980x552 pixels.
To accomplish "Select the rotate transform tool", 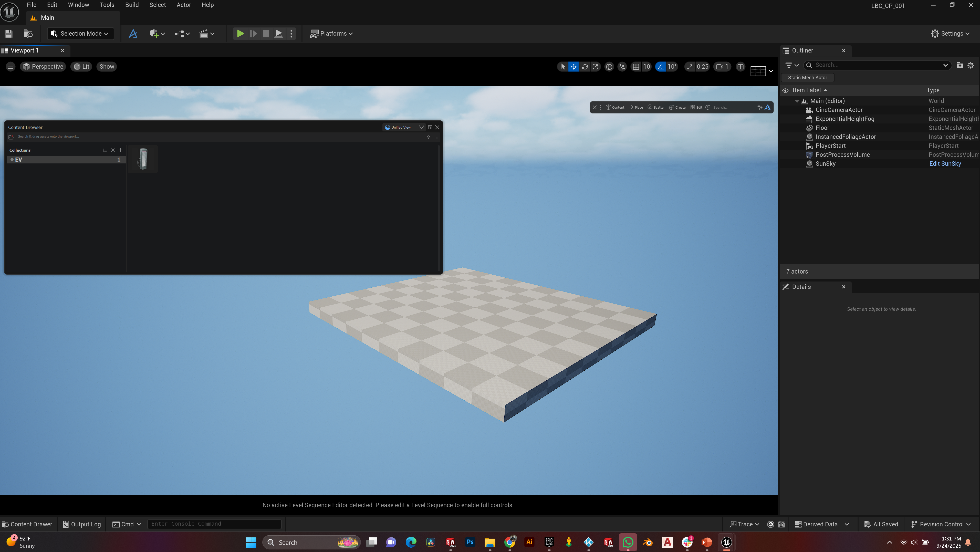I will click(585, 67).
